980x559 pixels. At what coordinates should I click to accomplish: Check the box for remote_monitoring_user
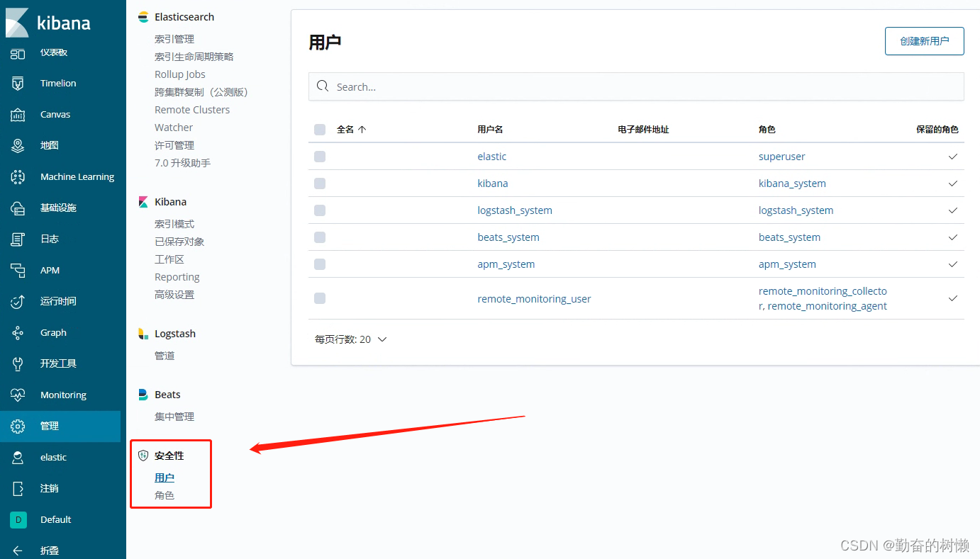tap(320, 298)
